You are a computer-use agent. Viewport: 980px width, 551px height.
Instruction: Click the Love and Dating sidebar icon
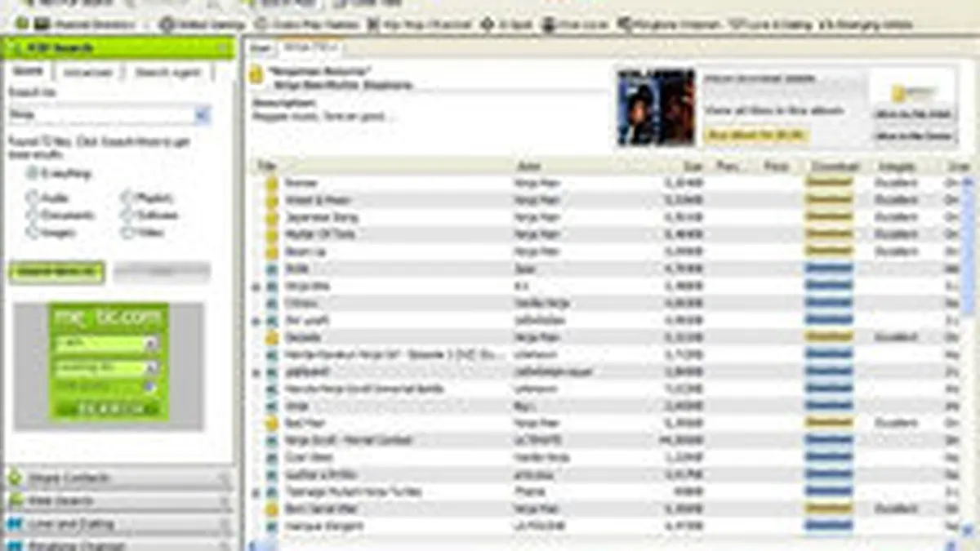[x=16, y=523]
